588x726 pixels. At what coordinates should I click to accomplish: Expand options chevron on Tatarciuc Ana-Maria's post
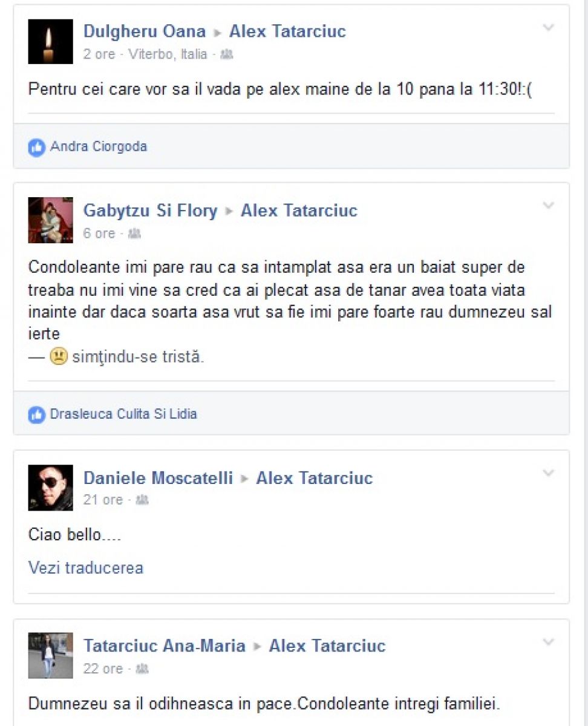tap(548, 642)
